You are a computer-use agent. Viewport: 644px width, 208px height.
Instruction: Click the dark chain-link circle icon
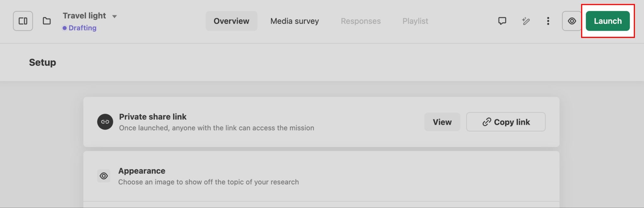click(x=105, y=122)
